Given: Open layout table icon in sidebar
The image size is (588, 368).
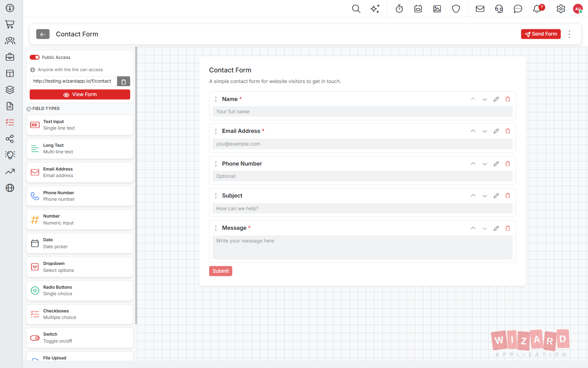Looking at the screenshot, I should click(10, 73).
